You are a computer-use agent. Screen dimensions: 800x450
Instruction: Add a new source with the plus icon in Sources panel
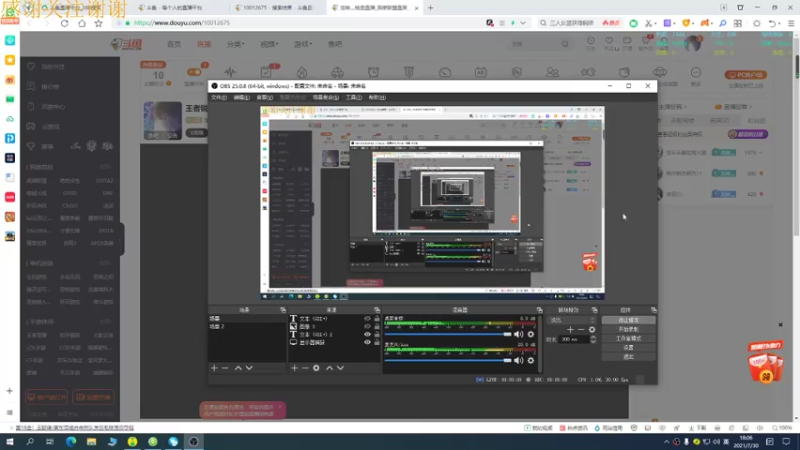click(294, 368)
